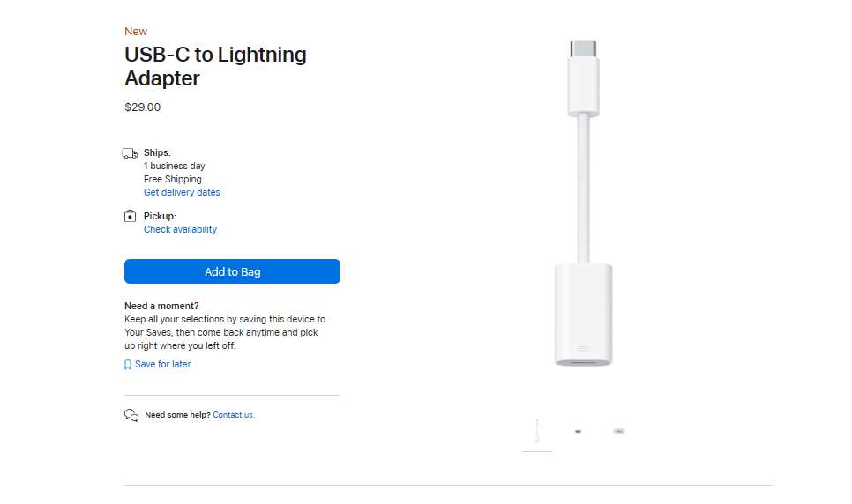
Task: Select the Lightning port end thumbnail
Action: pyautogui.click(x=619, y=432)
